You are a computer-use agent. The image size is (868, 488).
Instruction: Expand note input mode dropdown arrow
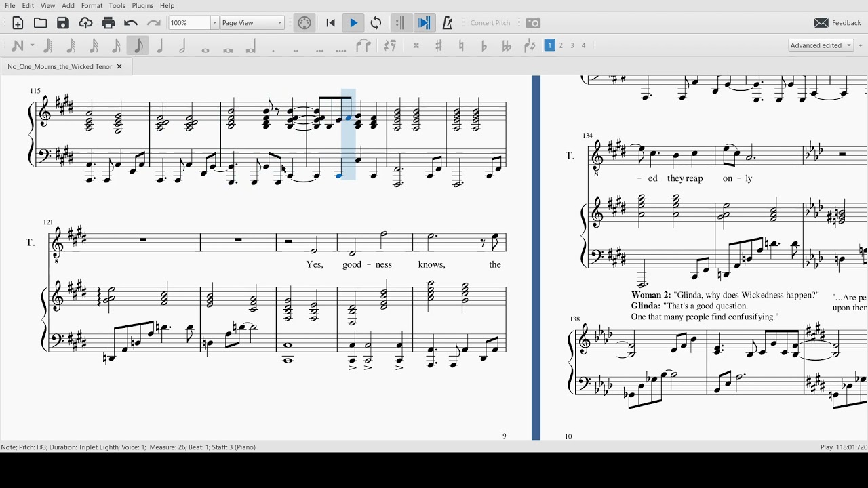(33, 45)
